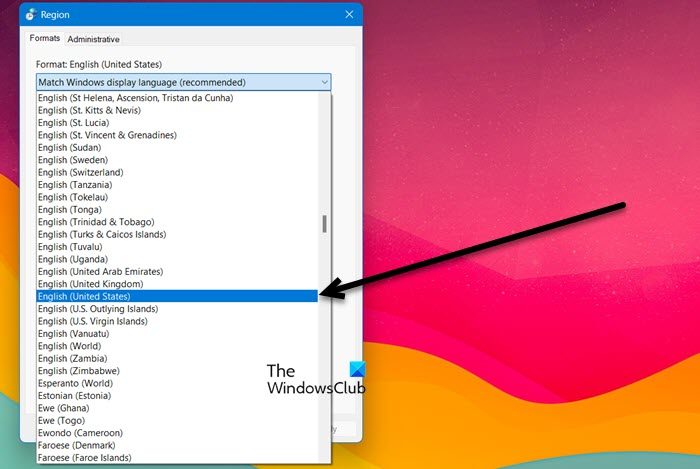
Task: Pick English (World) option
Action: [x=177, y=346]
